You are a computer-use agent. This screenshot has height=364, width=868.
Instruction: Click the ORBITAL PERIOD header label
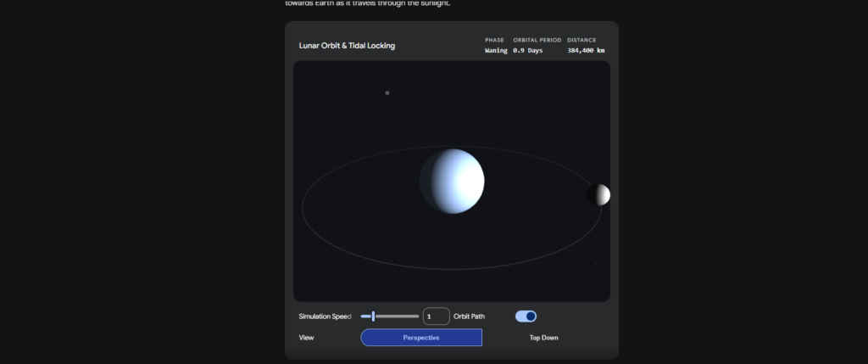point(537,40)
